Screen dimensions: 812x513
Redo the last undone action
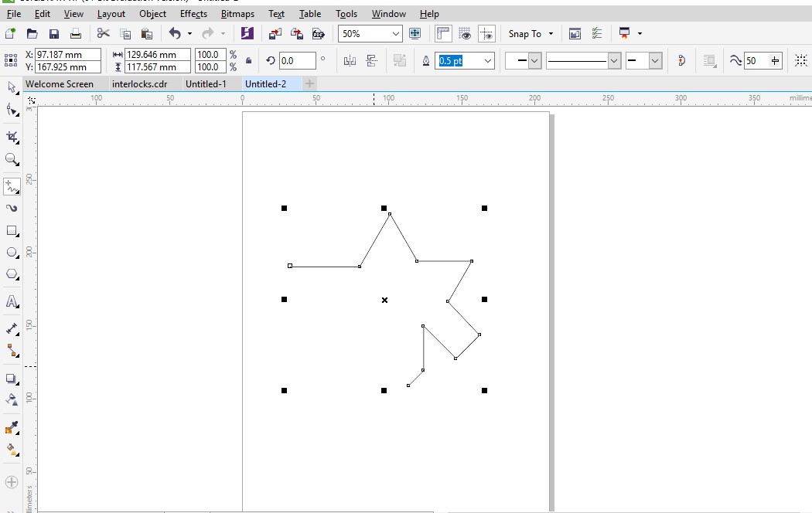click(x=208, y=34)
